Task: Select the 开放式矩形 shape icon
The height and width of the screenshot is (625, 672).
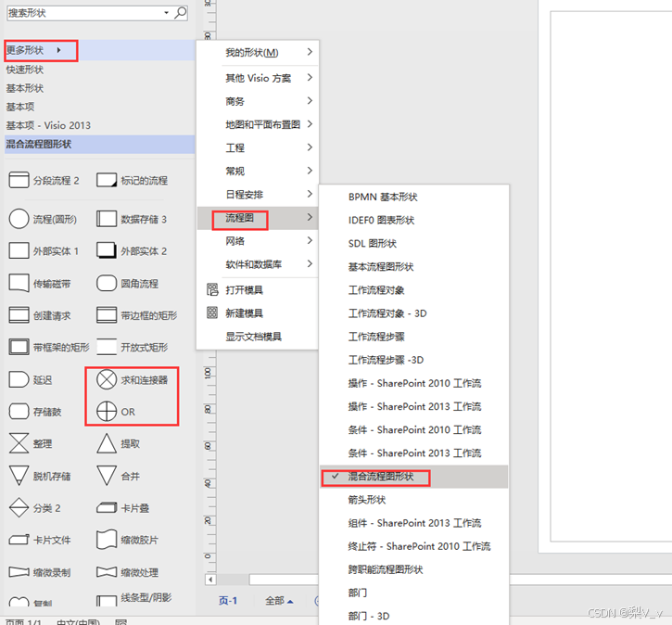Action: (107, 347)
